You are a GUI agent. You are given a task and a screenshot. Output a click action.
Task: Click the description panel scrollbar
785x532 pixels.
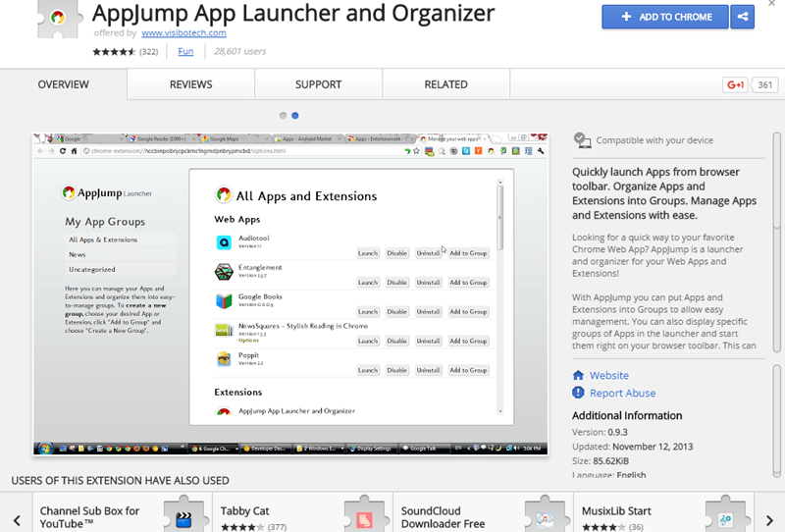point(776,242)
